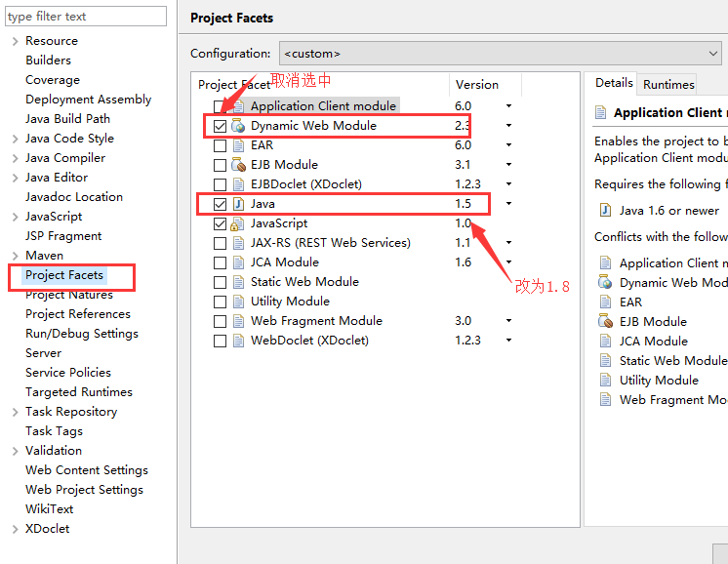
Task: Toggle the JavaScript facet checkbox
Action: coord(220,223)
